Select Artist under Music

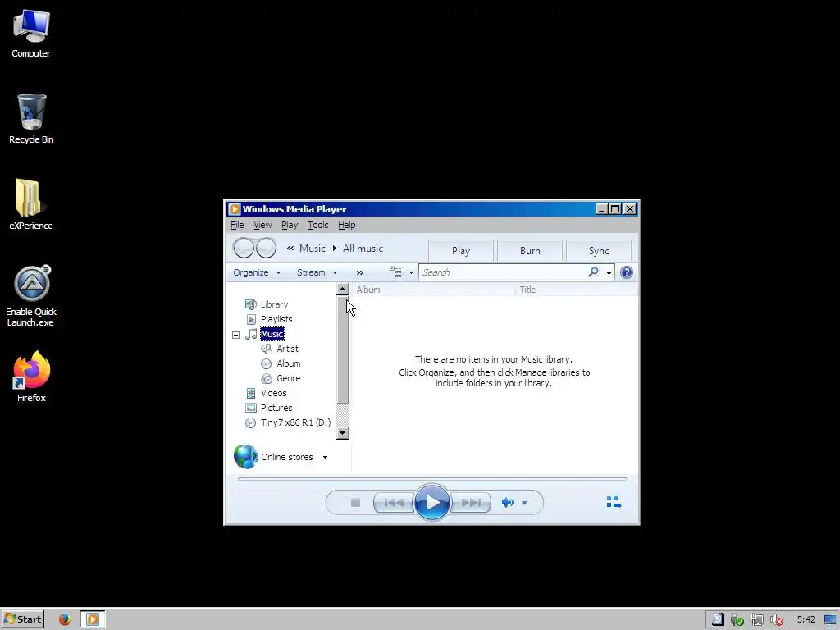287,349
